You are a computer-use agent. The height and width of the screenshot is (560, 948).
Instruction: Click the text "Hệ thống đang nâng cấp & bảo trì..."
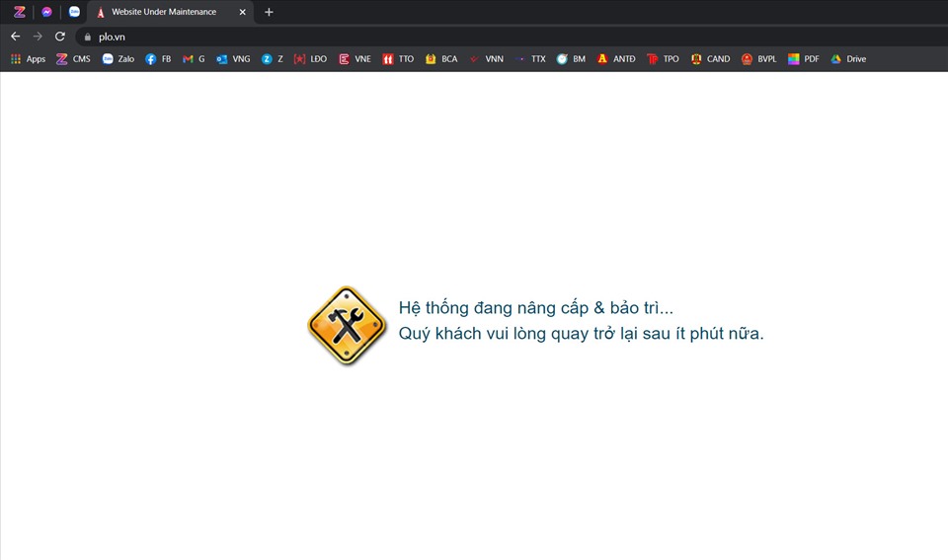535,308
